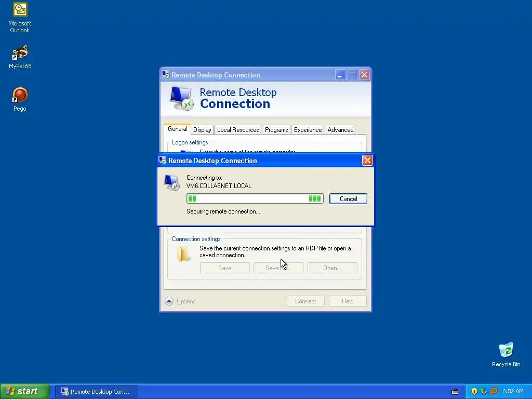Click the security shield tray icon
The image size is (532, 399).
tap(474, 391)
